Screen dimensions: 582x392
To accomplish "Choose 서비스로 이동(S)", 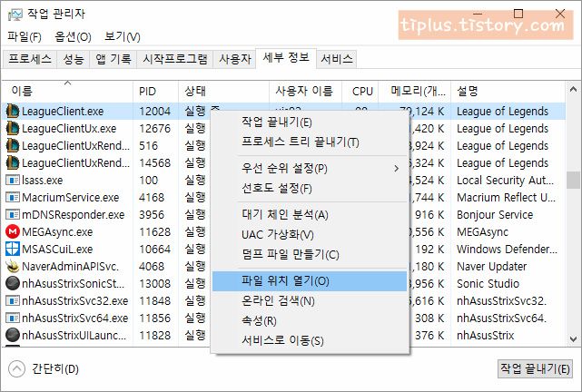I will [310, 340].
